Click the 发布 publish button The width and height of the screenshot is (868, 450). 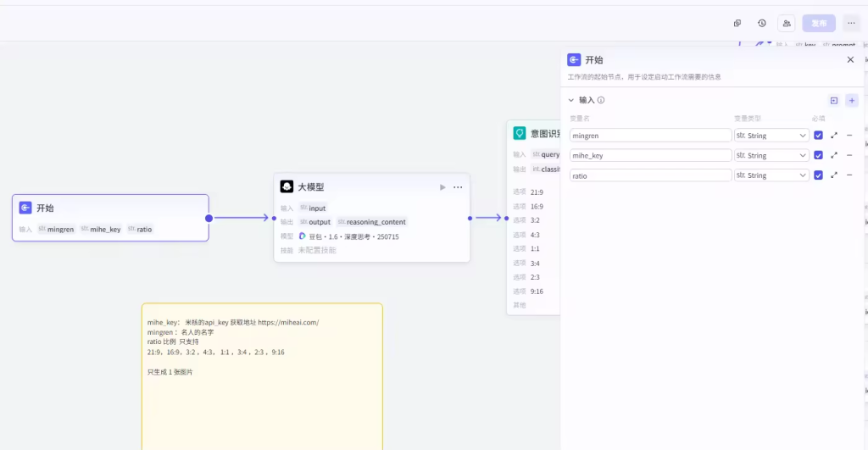(x=819, y=23)
